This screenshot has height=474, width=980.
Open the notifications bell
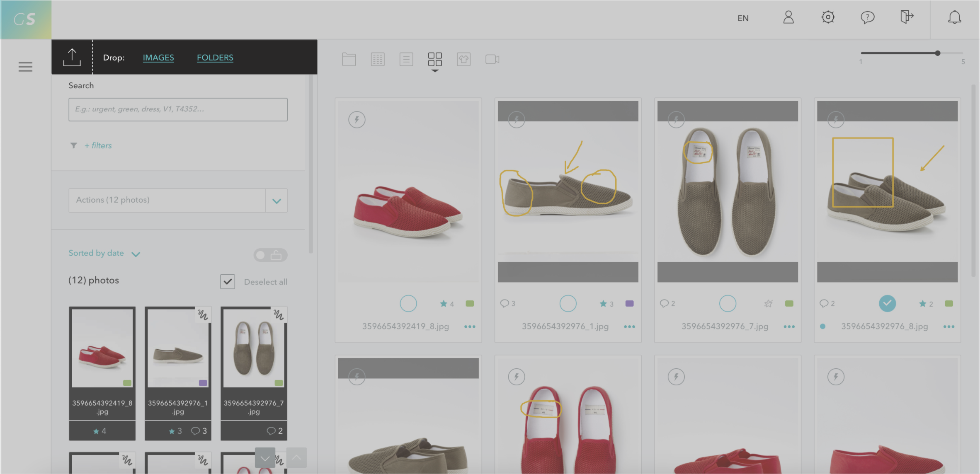(954, 17)
